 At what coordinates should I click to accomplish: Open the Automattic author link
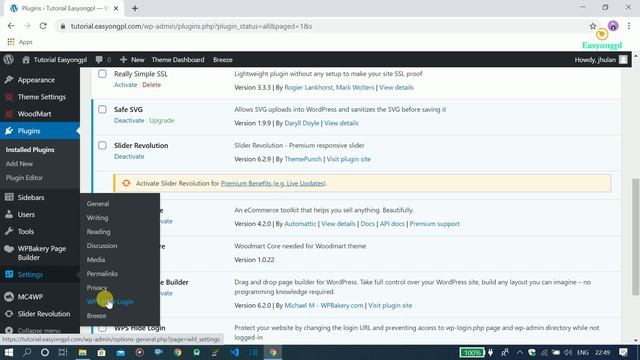[x=300, y=224]
